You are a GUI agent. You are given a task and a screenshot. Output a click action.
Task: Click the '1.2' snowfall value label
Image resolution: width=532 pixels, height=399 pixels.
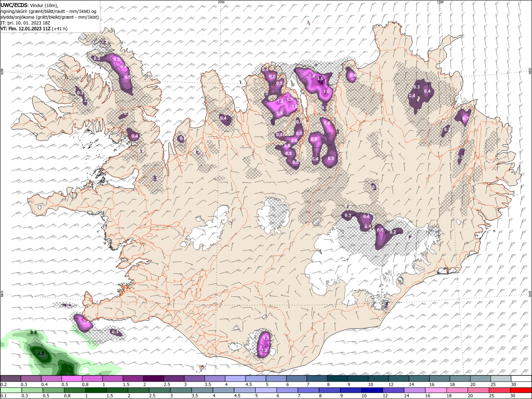[x=280, y=101]
